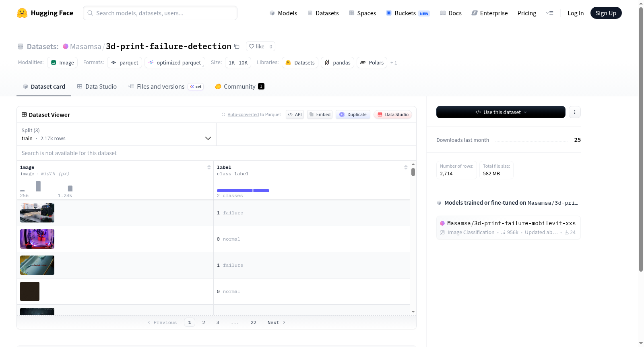This screenshot has height=347, width=644.
Task: Click the table vertical scrollbar handle
Action: click(x=413, y=172)
